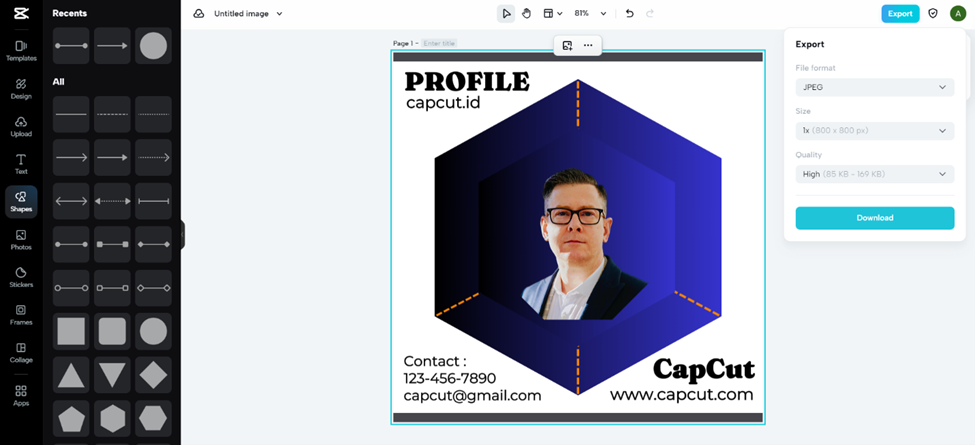Image resolution: width=975 pixels, height=445 pixels.
Task: Select the capcut.id text on canvas
Action: [x=443, y=102]
